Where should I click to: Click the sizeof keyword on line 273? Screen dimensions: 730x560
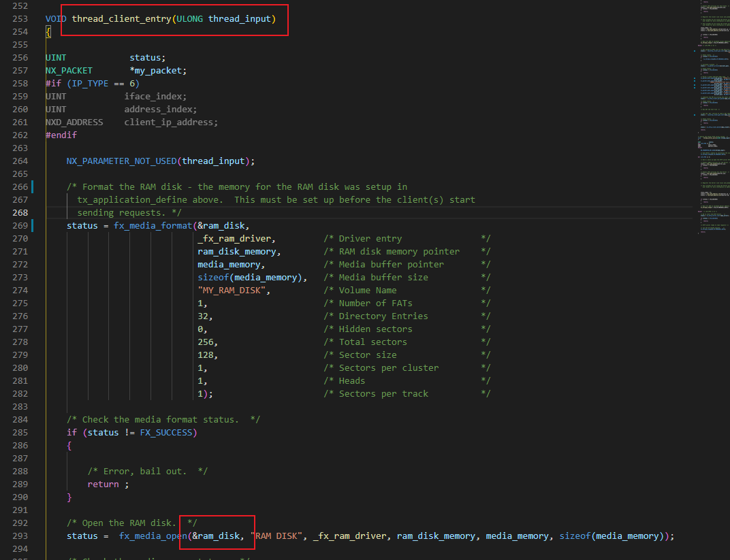[213, 278]
